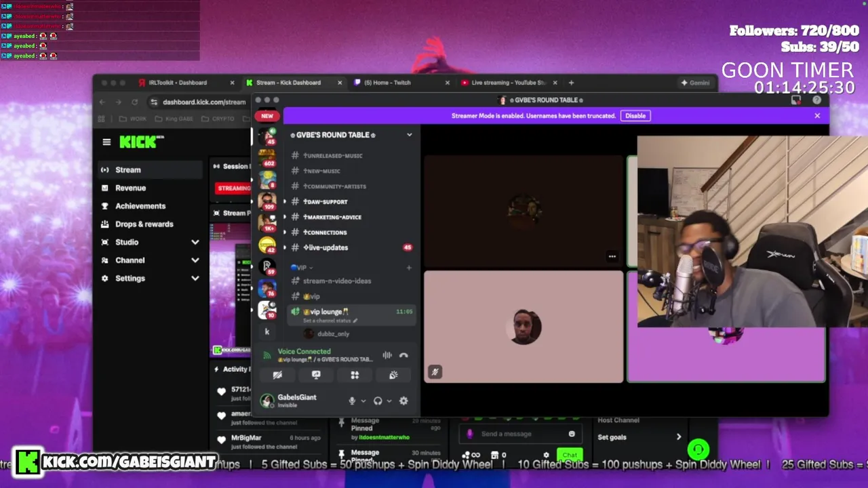The width and height of the screenshot is (868, 488).
Task: Open the Discord inbox icon
Action: coord(796,100)
